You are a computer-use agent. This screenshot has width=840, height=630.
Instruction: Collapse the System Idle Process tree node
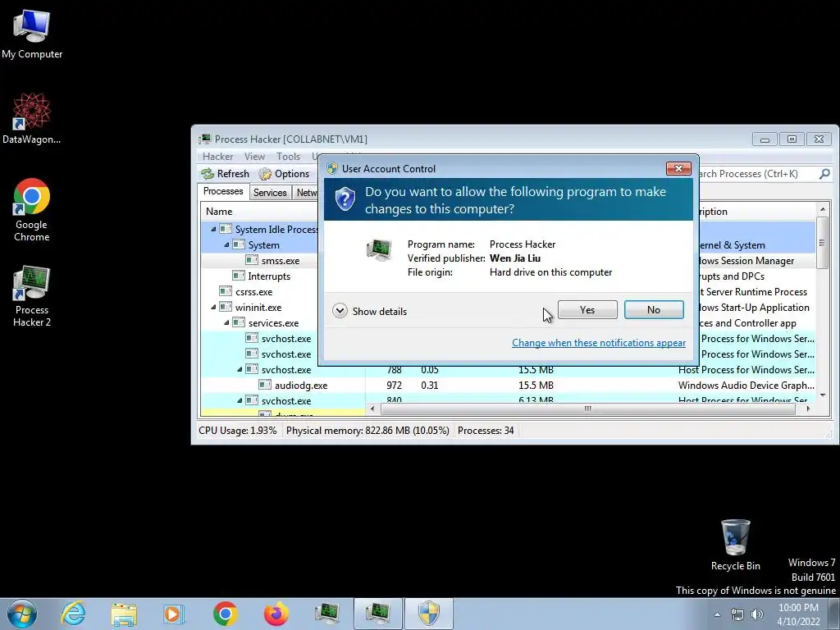pos(213,230)
